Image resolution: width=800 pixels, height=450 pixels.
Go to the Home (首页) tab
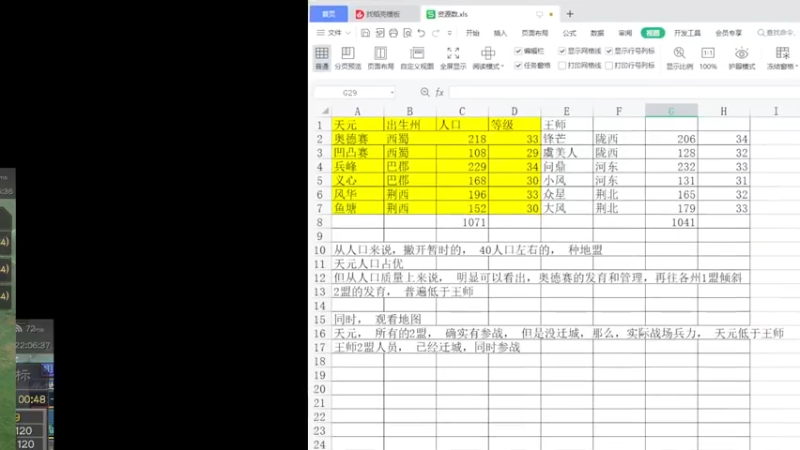coord(329,14)
